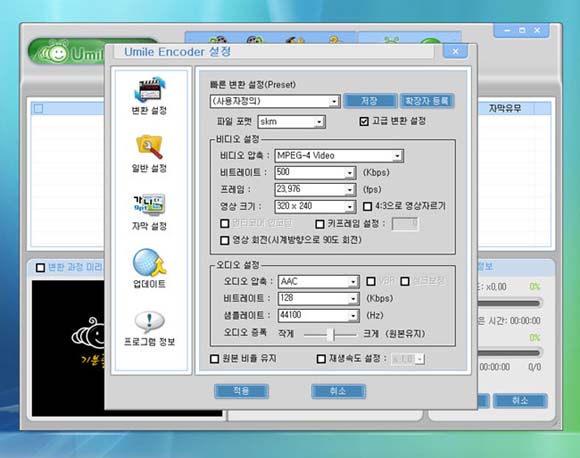This screenshot has width=580, height=458.
Task: Open the 업데이트 update section
Action: point(149,269)
